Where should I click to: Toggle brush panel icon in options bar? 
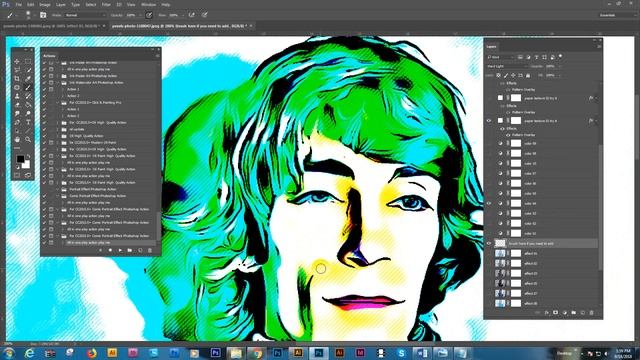pos(43,15)
